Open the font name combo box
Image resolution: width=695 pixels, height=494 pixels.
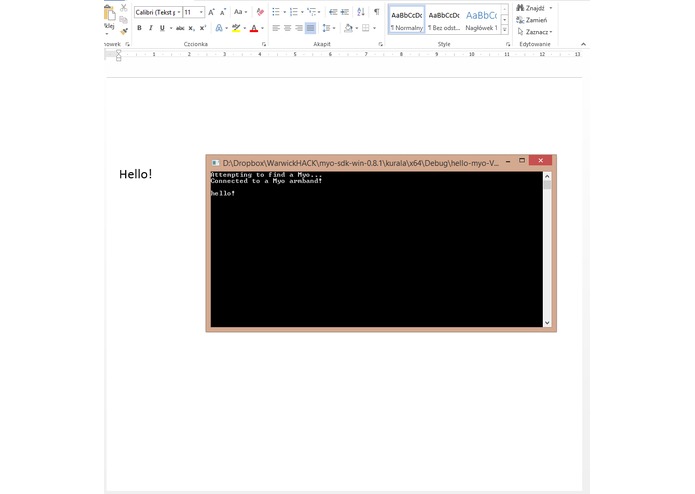tap(158, 12)
